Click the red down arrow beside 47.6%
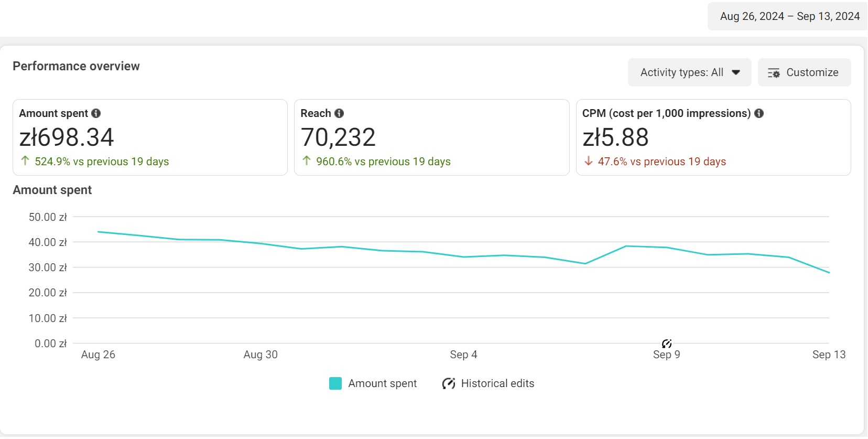 589,160
